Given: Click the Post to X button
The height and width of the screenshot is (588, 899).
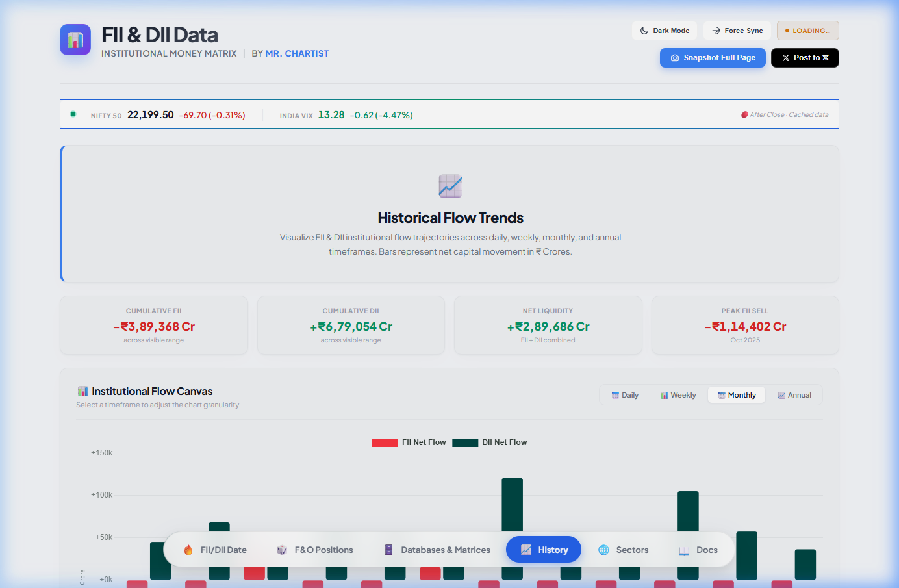Looking at the screenshot, I should pos(805,57).
